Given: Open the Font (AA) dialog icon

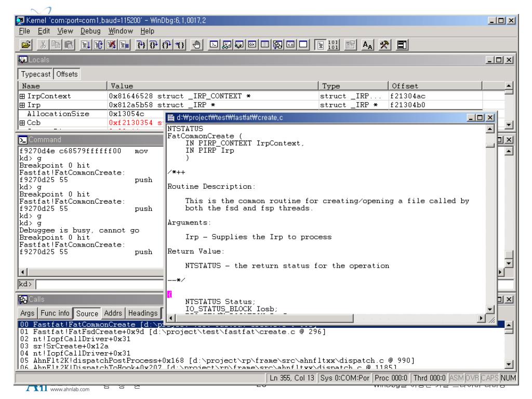Looking at the screenshot, I should tap(367, 45).
